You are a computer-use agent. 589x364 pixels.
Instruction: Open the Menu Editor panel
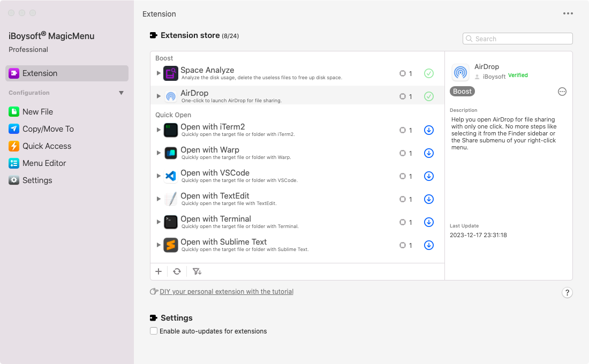(x=43, y=163)
